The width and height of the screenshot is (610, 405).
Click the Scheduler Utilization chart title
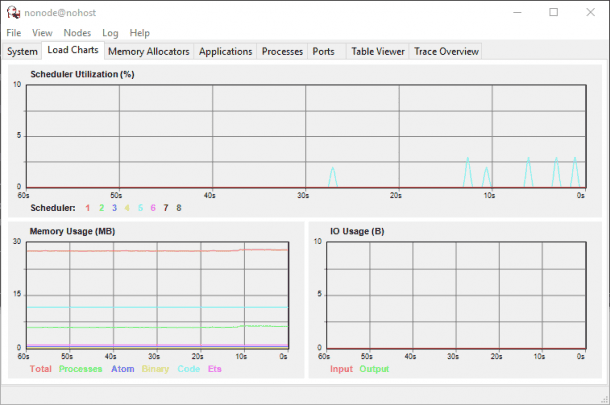coord(82,74)
